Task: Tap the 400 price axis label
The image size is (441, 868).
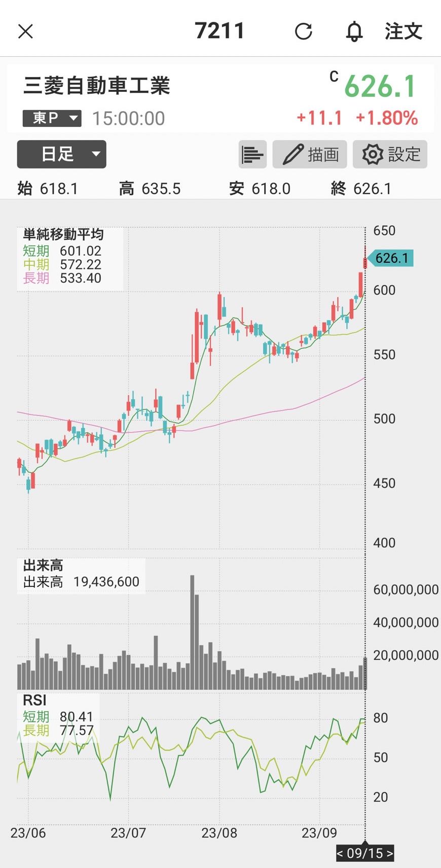Action: (x=384, y=543)
